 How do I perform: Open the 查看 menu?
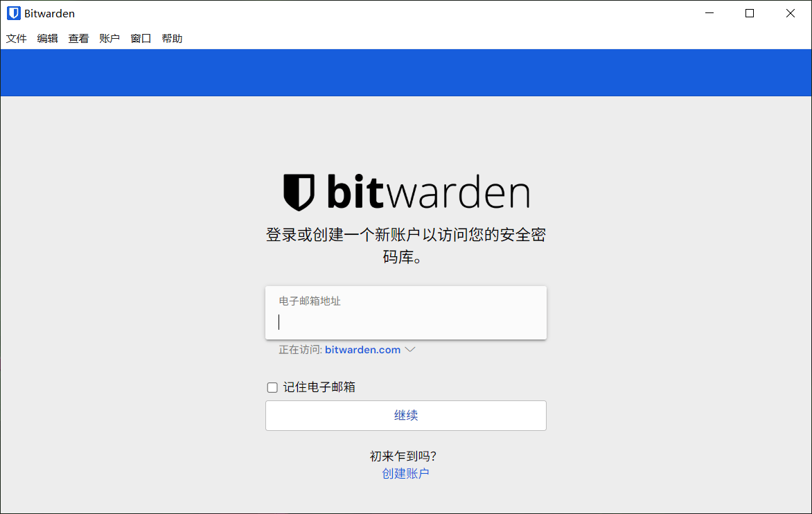(x=79, y=38)
